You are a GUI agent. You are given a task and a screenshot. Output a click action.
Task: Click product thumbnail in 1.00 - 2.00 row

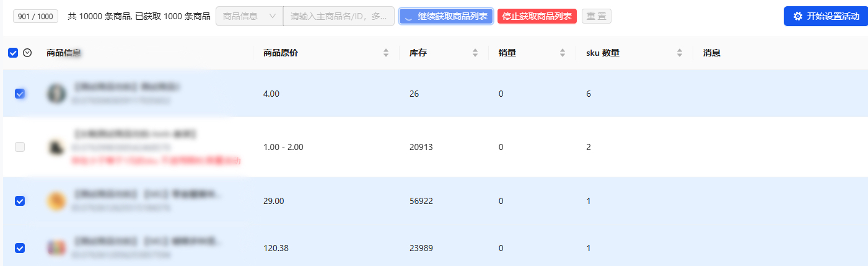click(56, 147)
